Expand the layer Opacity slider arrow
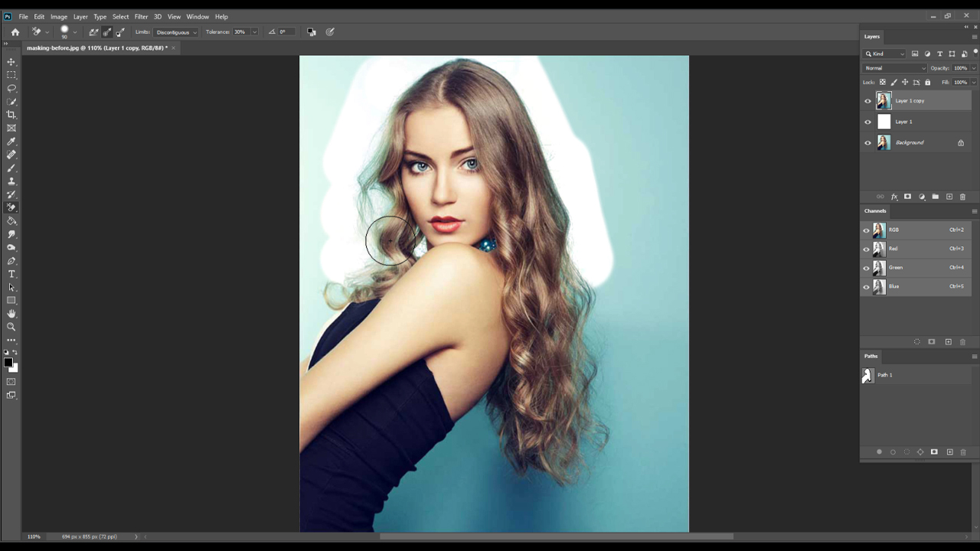This screenshot has width=980, height=551. pos(973,68)
